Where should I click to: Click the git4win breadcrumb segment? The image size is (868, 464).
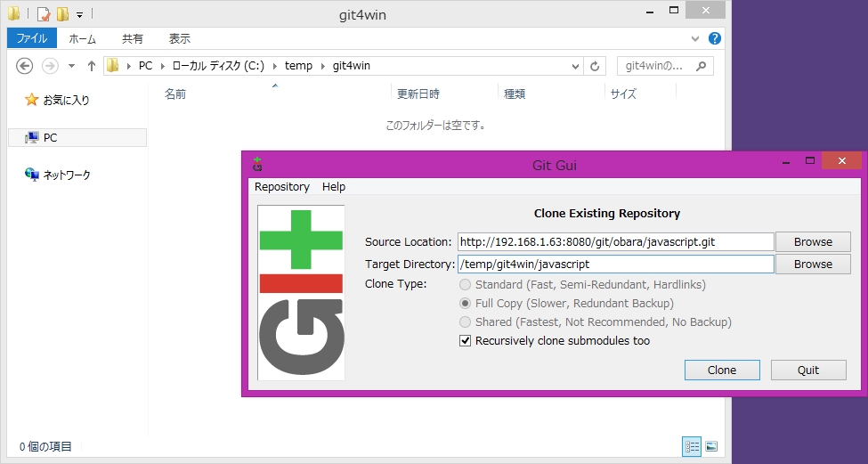tap(351, 66)
